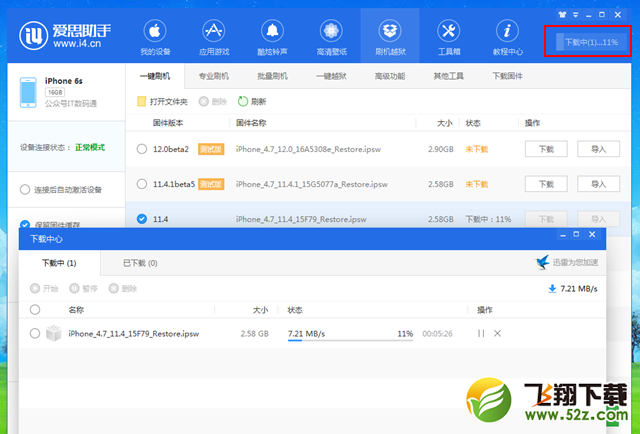
Task: Switch to the 批量刷机 tab
Action: (272, 76)
